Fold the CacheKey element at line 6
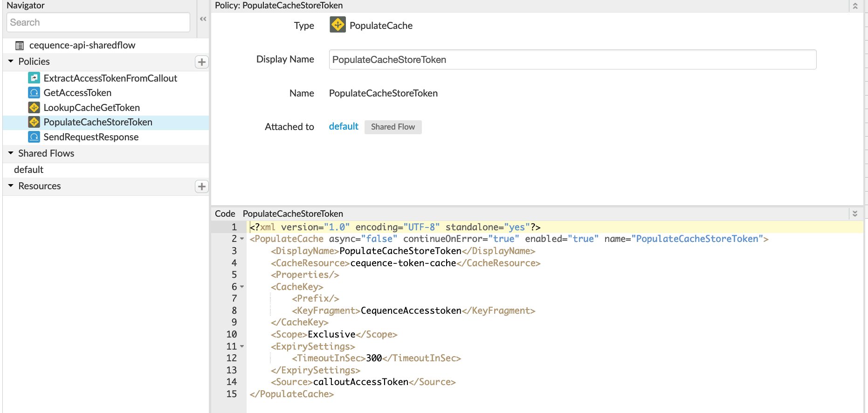868x413 pixels. click(x=242, y=287)
